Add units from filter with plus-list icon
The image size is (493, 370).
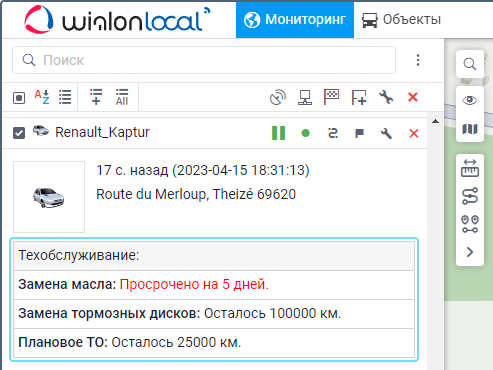click(96, 97)
